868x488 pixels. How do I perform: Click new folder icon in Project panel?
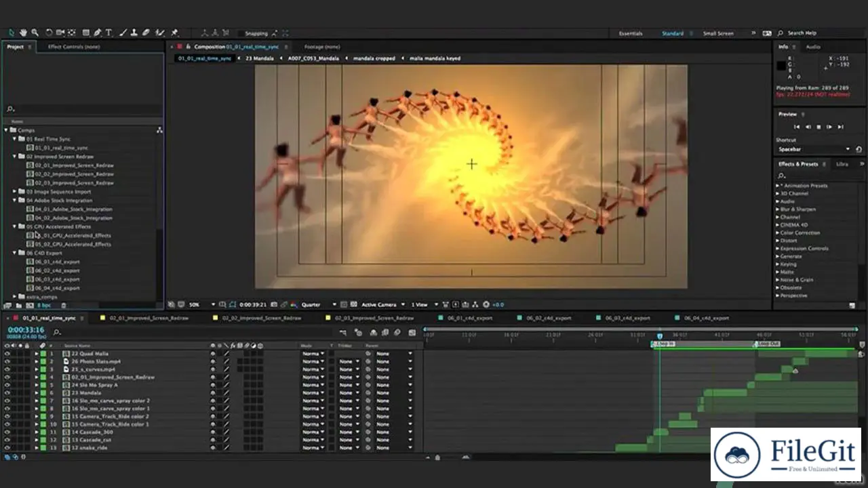(x=18, y=306)
